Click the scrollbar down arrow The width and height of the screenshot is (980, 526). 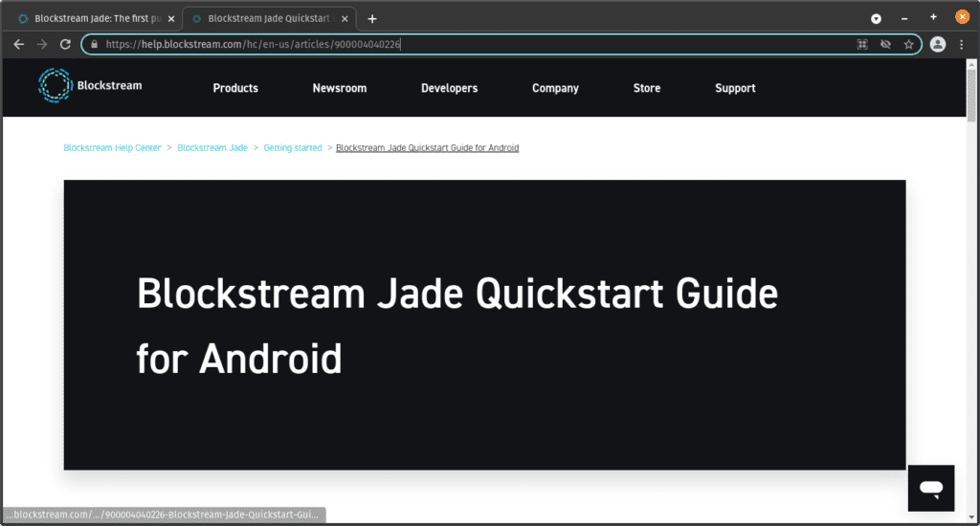pyautogui.click(x=971, y=517)
